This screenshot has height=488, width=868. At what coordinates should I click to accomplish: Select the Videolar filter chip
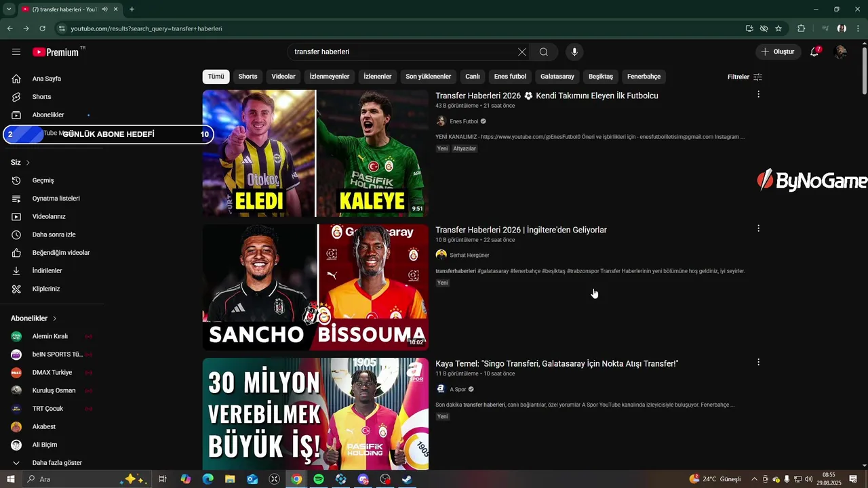click(283, 77)
